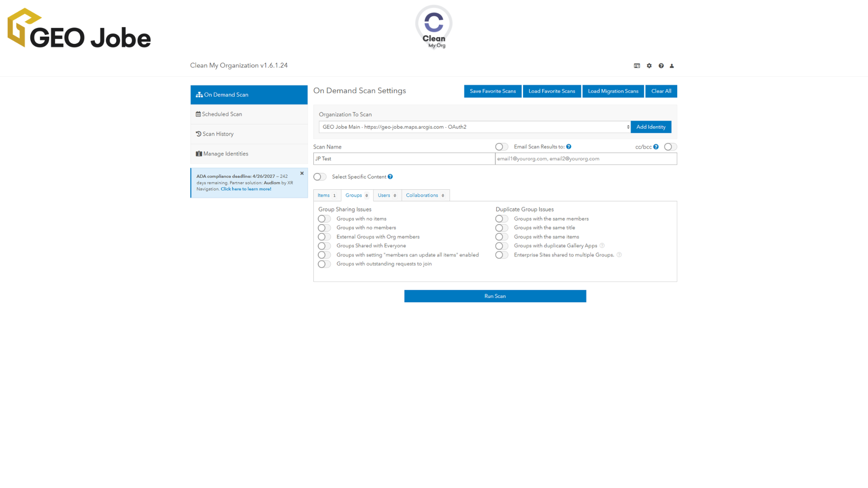Screen dimensions: 868x488
Task: Dismiss the ADA compliance notice
Action: [302, 174]
